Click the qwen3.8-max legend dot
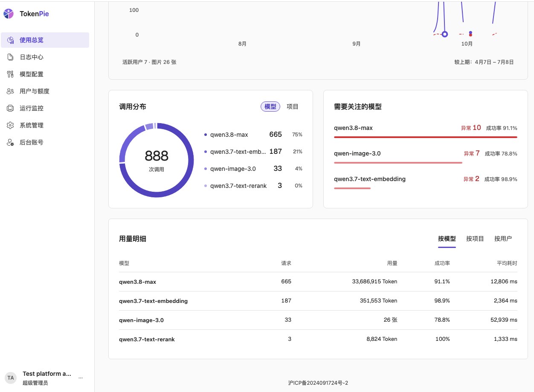Image resolution: width=534 pixels, height=392 pixels. 206,135
